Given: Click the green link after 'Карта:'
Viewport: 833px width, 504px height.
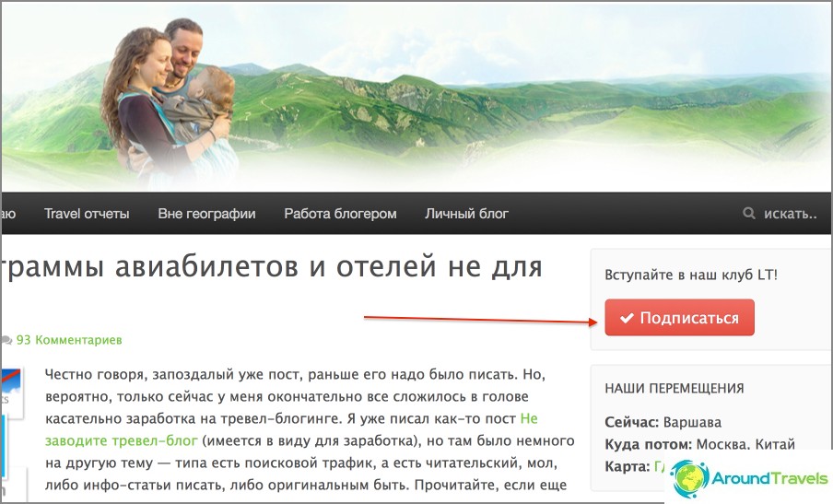Looking at the screenshot, I should [659, 467].
